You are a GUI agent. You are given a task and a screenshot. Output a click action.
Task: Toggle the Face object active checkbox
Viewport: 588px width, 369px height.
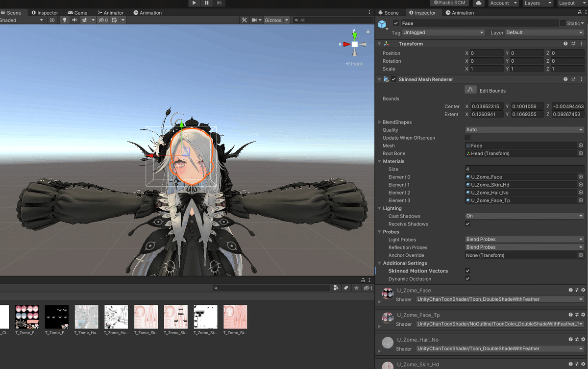click(x=396, y=24)
